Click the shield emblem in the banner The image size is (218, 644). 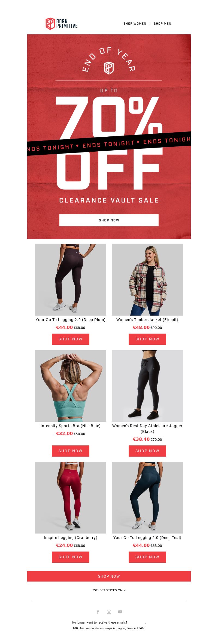click(109, 68)
